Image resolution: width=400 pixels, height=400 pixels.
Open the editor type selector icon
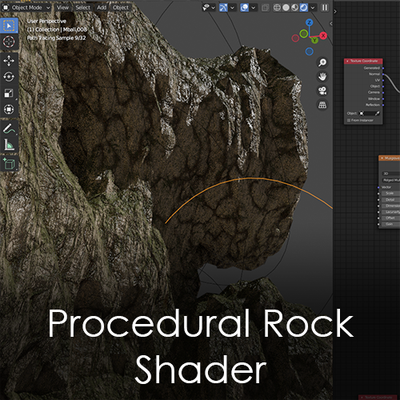coord(5,7)
